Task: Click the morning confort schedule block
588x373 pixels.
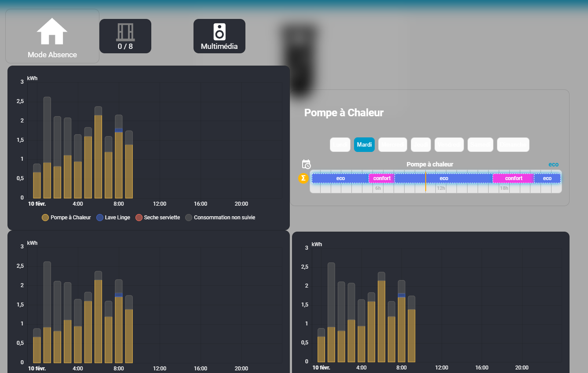Action: point(382,178)
